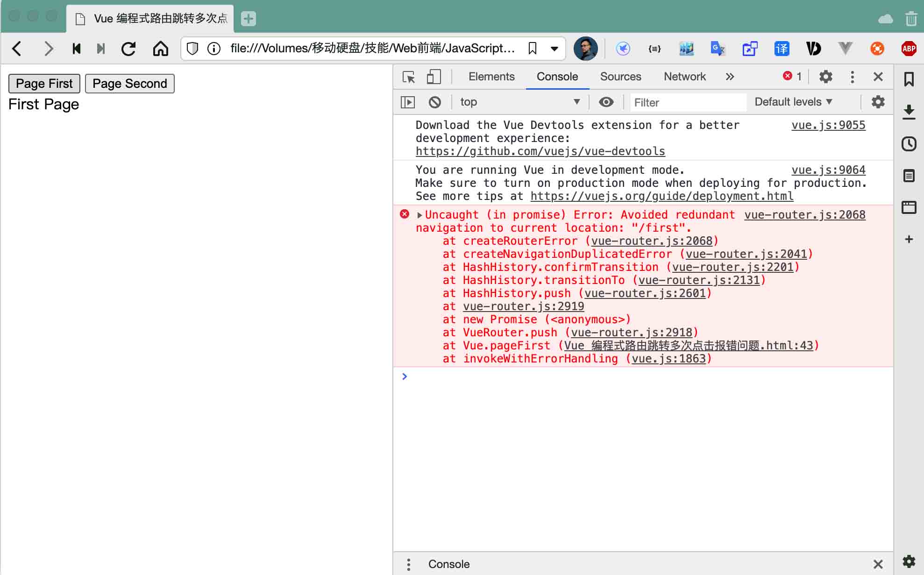
Task: Add a web panel with the plus icon
Action: point(909,240)
